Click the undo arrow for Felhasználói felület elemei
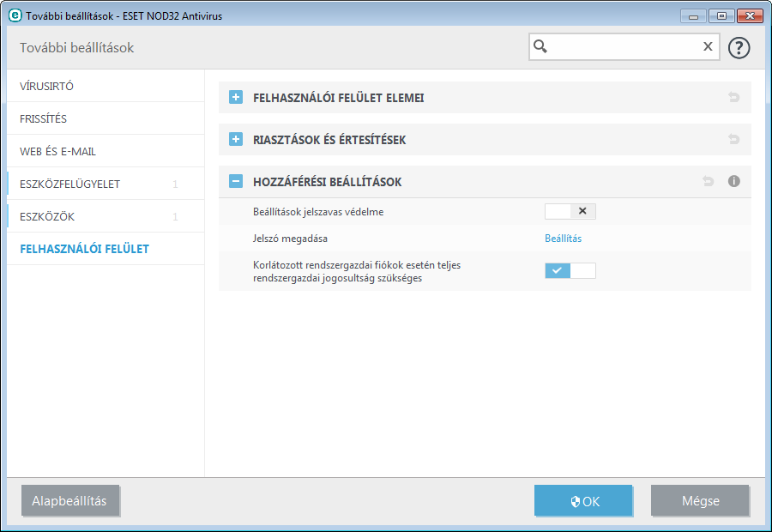Screen dimensions: 772x532 (x=733, y=97)
